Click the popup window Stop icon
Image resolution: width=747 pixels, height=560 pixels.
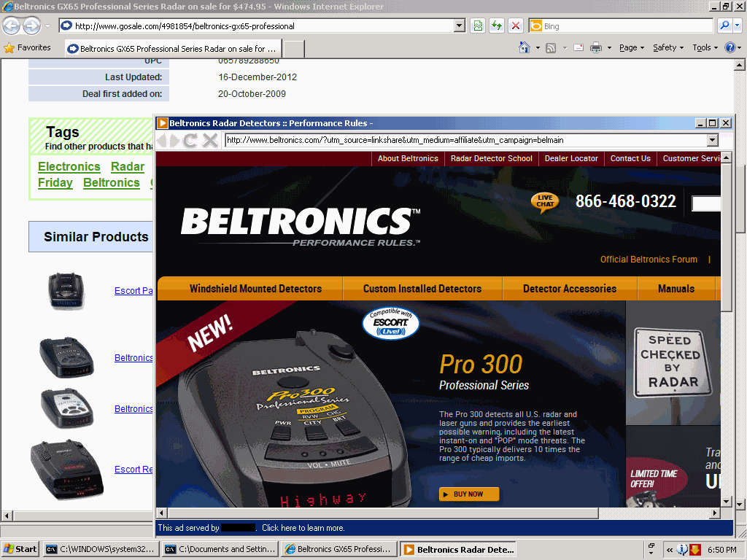point(209,141)
